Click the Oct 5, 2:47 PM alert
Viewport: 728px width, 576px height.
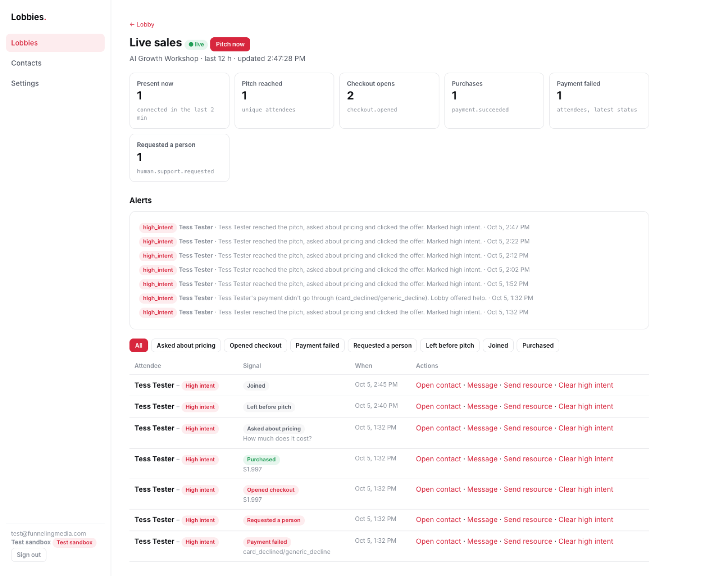(334, 227)
